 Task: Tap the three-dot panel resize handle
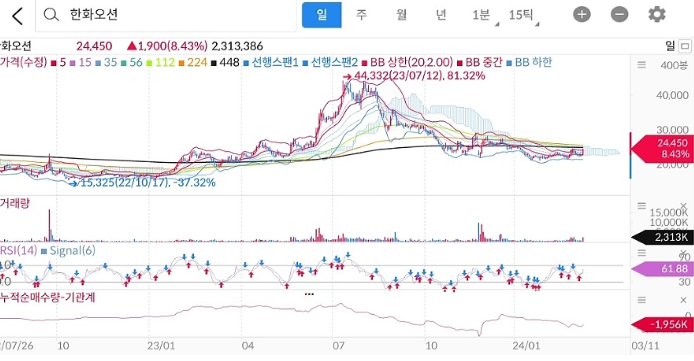309,294
